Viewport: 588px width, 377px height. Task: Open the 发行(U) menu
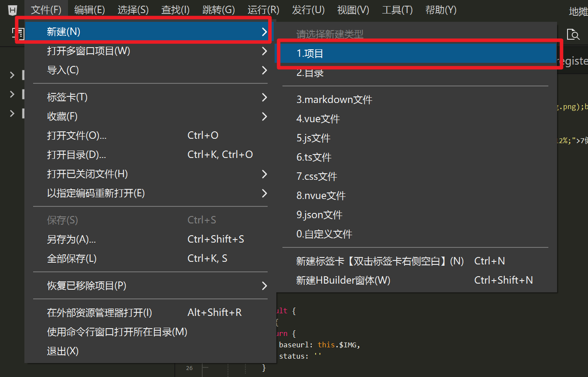[308, 10]
